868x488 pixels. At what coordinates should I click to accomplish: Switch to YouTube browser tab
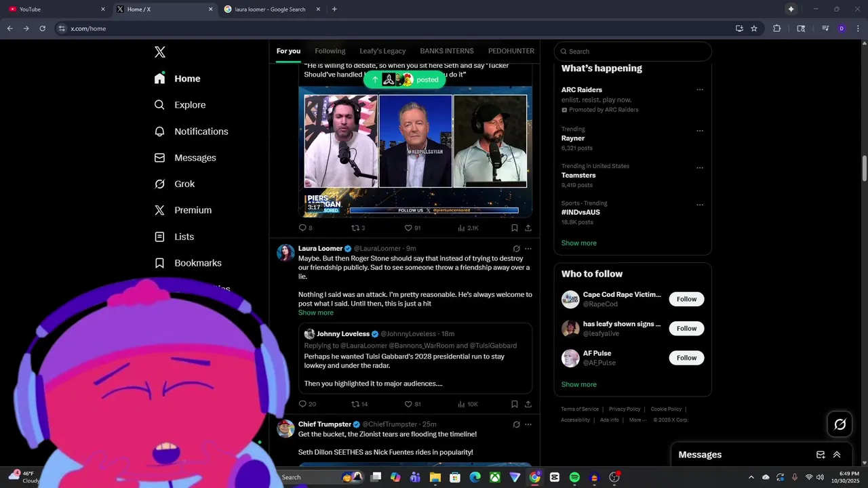[x=57, y=9]
